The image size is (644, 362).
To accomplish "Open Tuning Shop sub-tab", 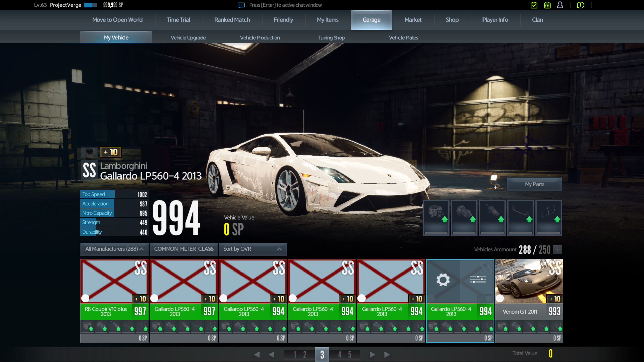I will click(x=331, y=38).
